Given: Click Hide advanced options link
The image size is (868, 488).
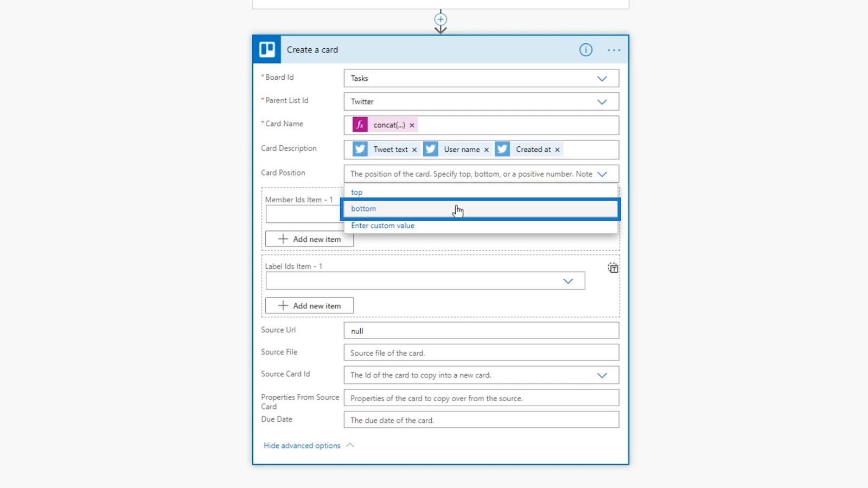Looking at the screenshot, I should (x=302, y=446).
